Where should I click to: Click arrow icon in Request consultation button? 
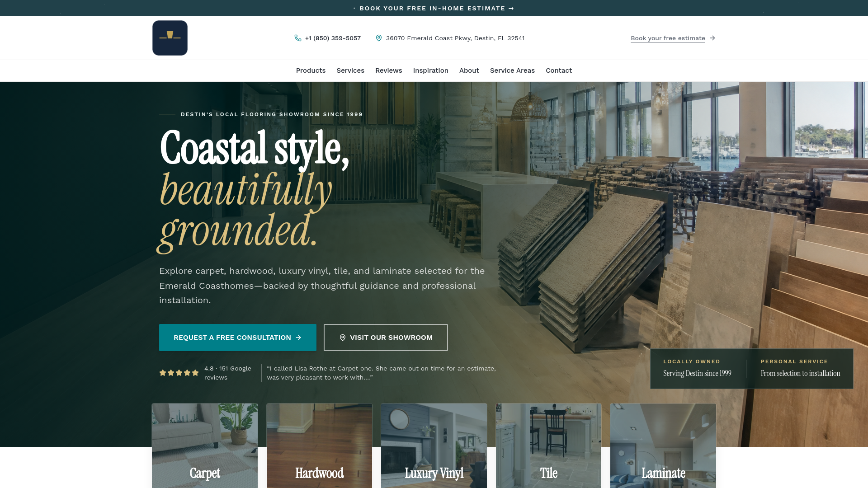(298, 338)
